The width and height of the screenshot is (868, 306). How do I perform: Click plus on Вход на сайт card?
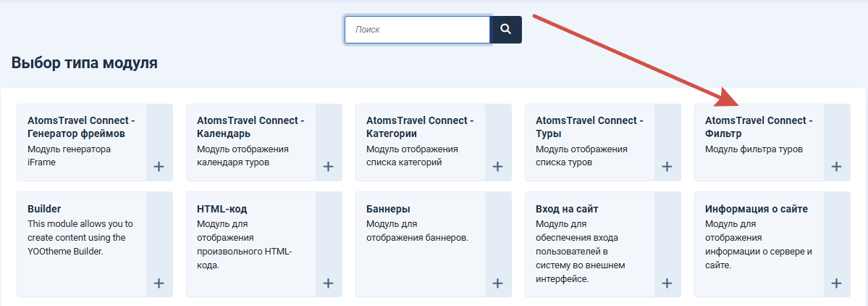click(667, 284)
